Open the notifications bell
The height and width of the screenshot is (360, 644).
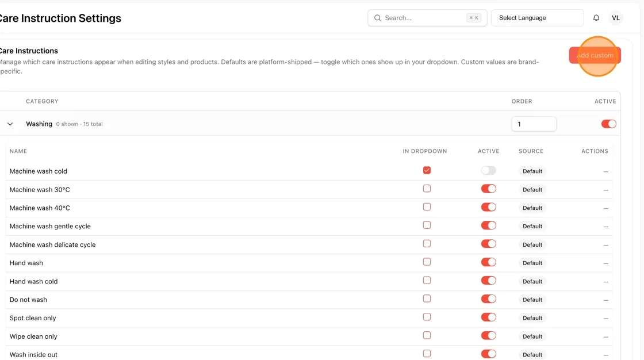coord(596,18)
